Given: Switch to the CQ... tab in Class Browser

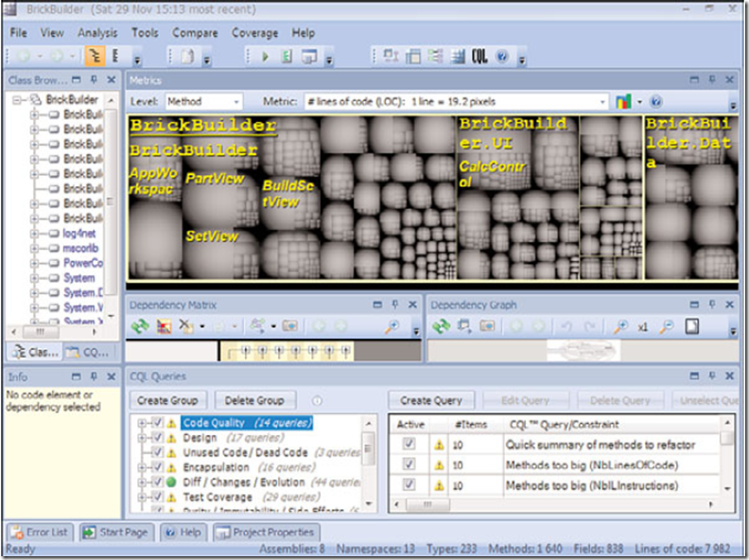Looking at the screenshot, I should pos(89,353).
